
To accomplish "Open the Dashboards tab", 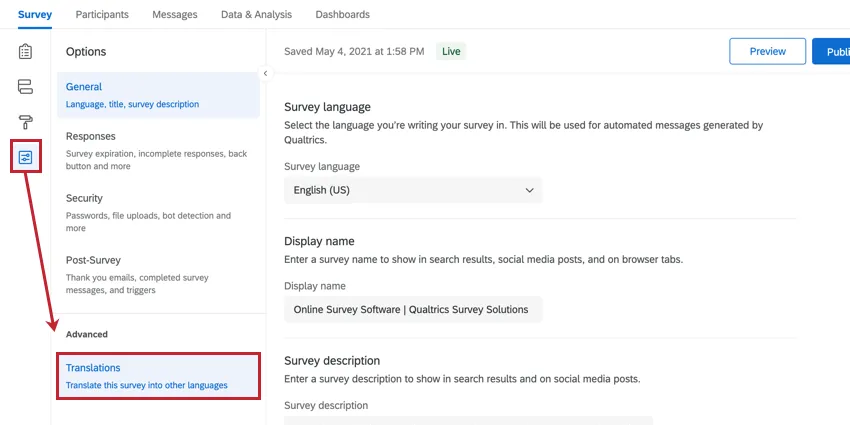I will (342, 15).
